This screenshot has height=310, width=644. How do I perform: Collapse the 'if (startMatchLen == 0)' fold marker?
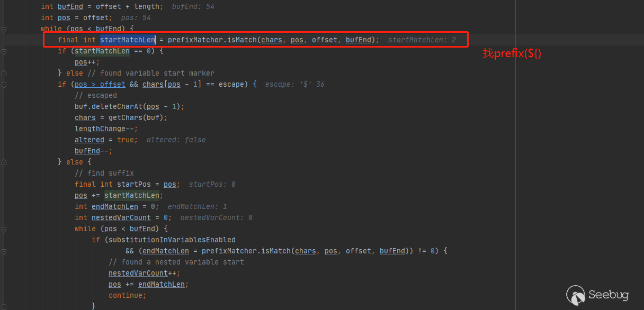click(4, 51)
